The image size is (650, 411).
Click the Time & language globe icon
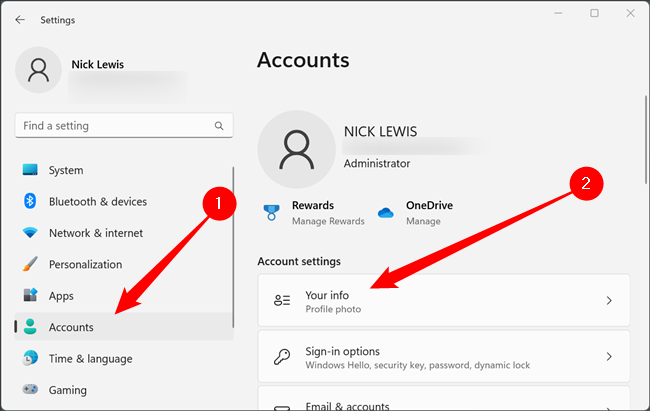click(x=30, y=359)
